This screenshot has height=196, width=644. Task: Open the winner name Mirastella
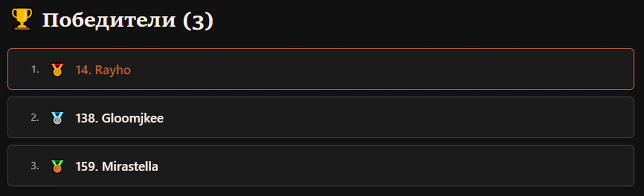pos(130,166)
